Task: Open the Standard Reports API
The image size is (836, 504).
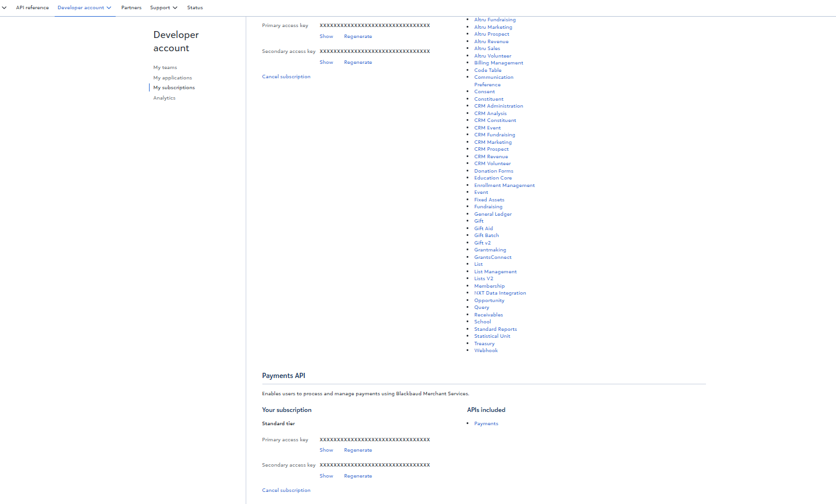Action: 495,329
